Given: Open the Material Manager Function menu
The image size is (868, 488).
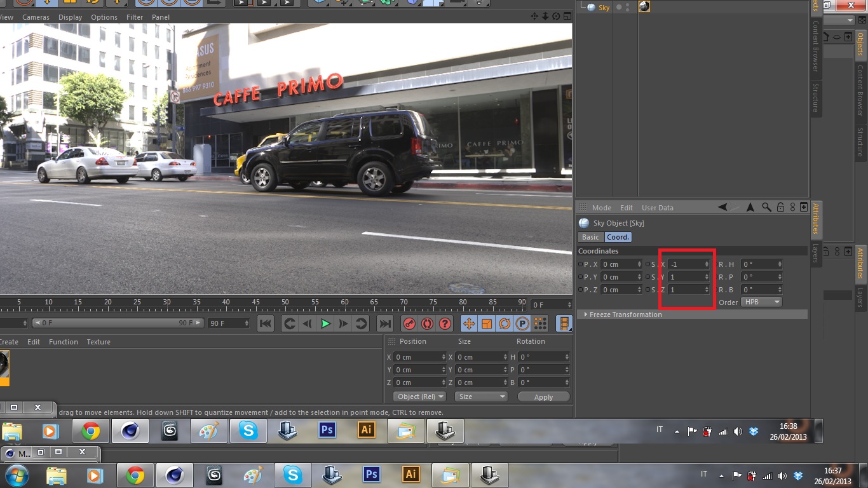Looking at the screenshot, I should pyautogui.click(x=64, y=342).
